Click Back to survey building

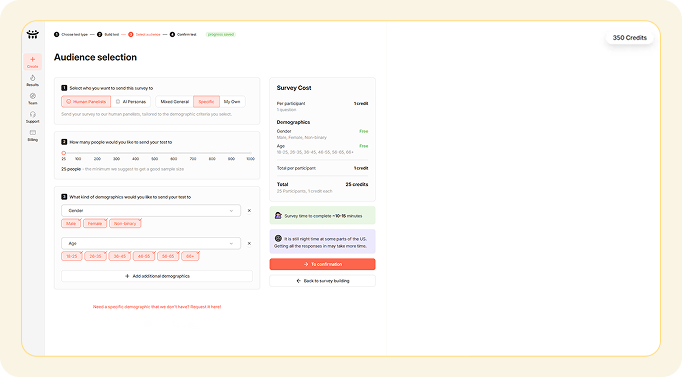click(322, 281)
